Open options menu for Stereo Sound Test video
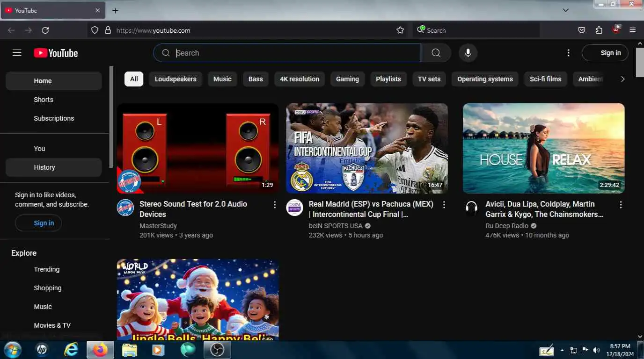 pyautogui.click(x=275, y=205)
